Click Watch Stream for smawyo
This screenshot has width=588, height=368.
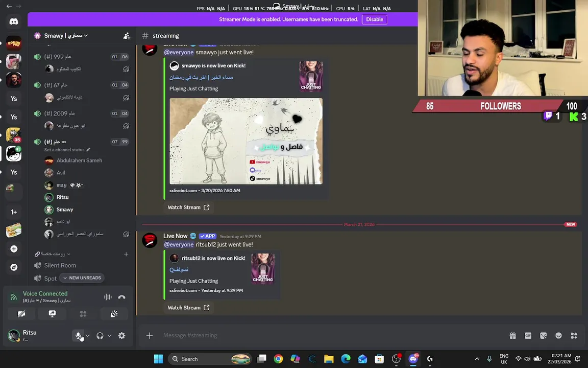188,208
